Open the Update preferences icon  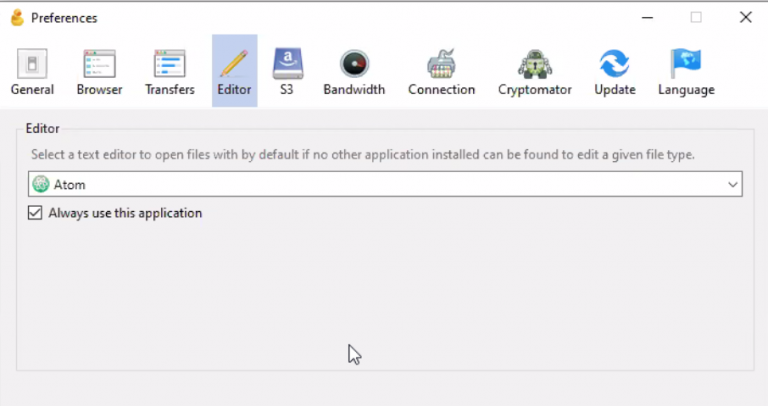(614, 65)
